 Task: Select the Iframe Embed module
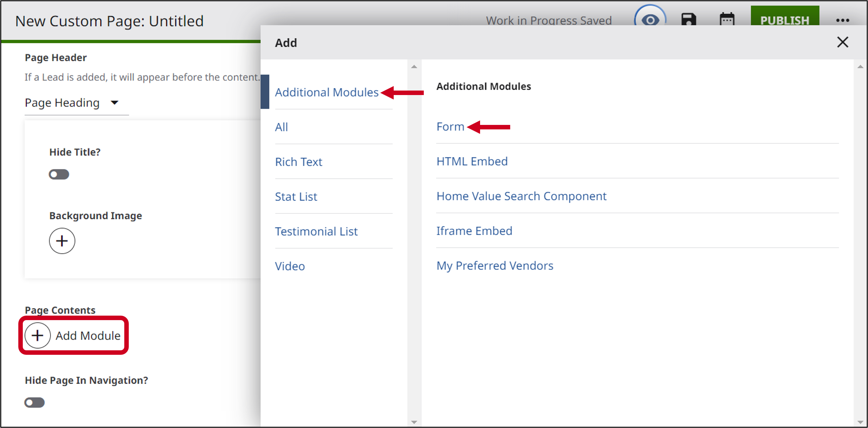474,231
